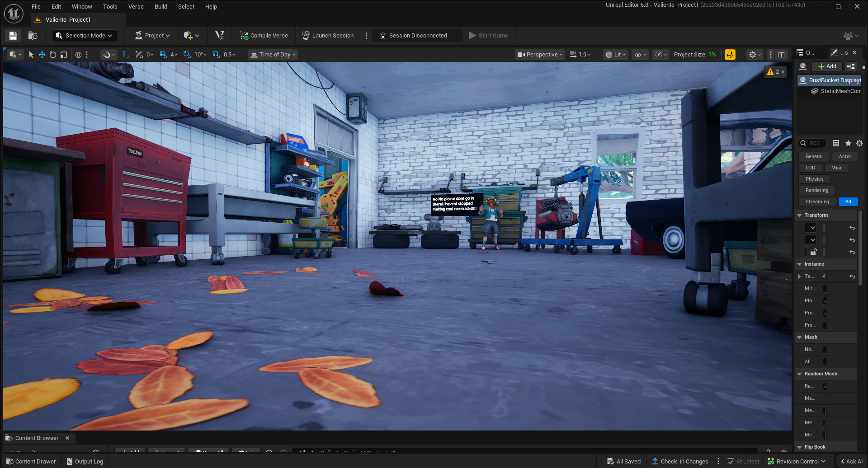
Task: Open camera speed 1.9 dropdown
Action: point(580,55)
